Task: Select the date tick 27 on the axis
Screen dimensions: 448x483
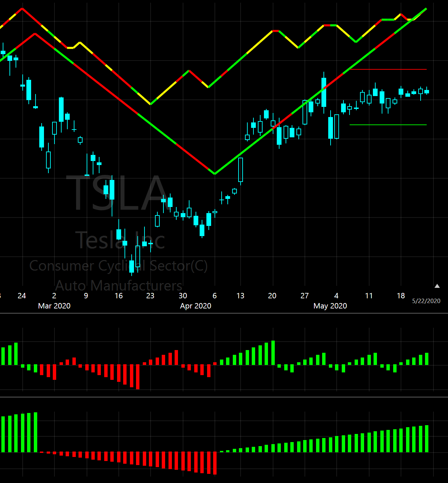Action: coord(305,296)
